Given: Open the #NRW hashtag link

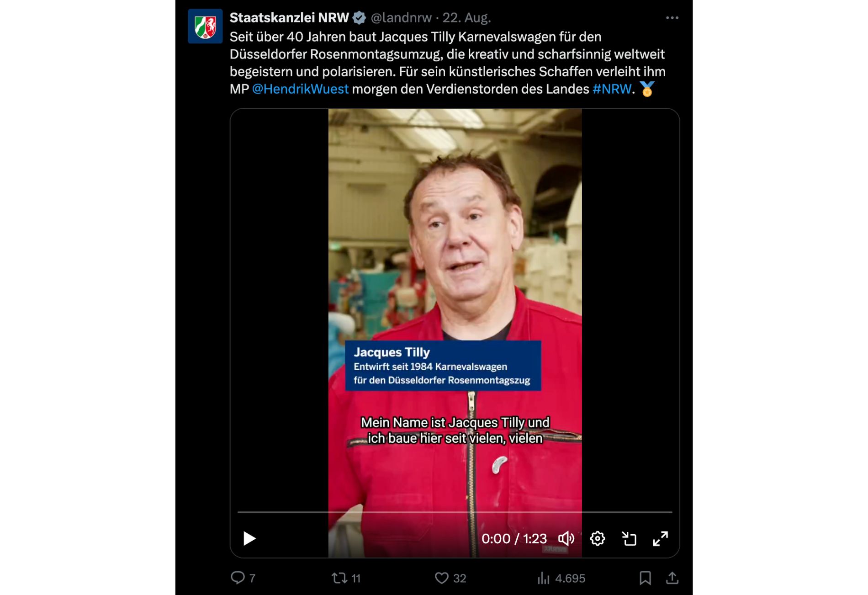Looking at the screenshot, I should pos(612,89).
